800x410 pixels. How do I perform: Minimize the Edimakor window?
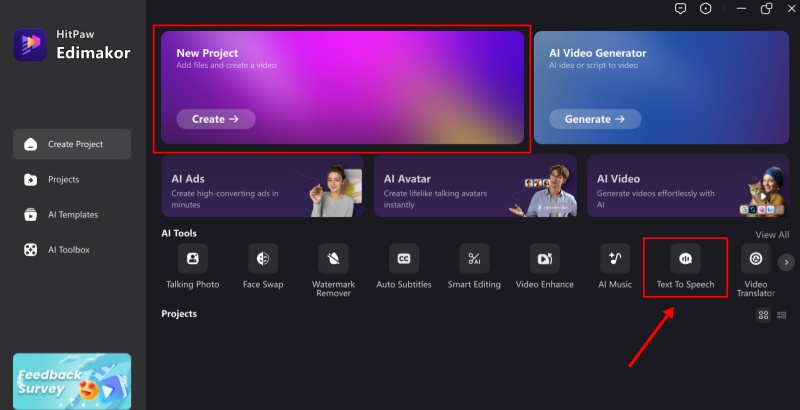[x=741, y=9]
